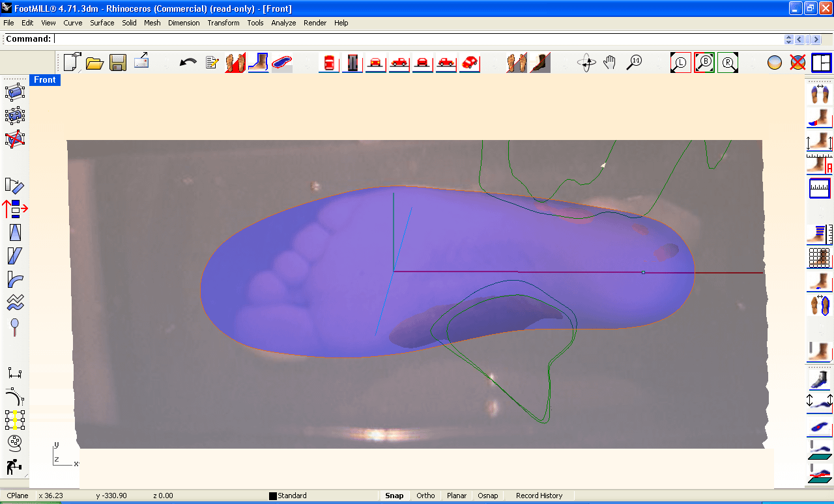Select the linear dimension tool
This screenshot has width=834, height=504.
click(x=15, y=373)
